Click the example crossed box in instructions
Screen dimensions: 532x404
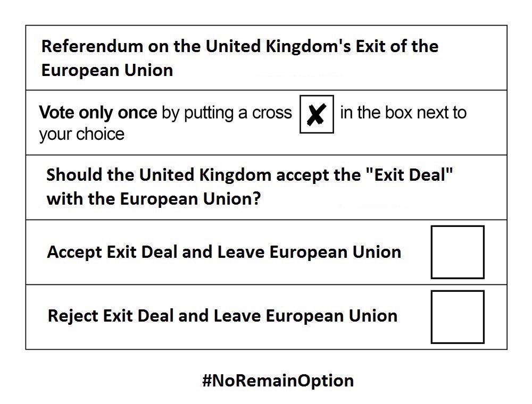pyautogui.click(x=317, y=114)
